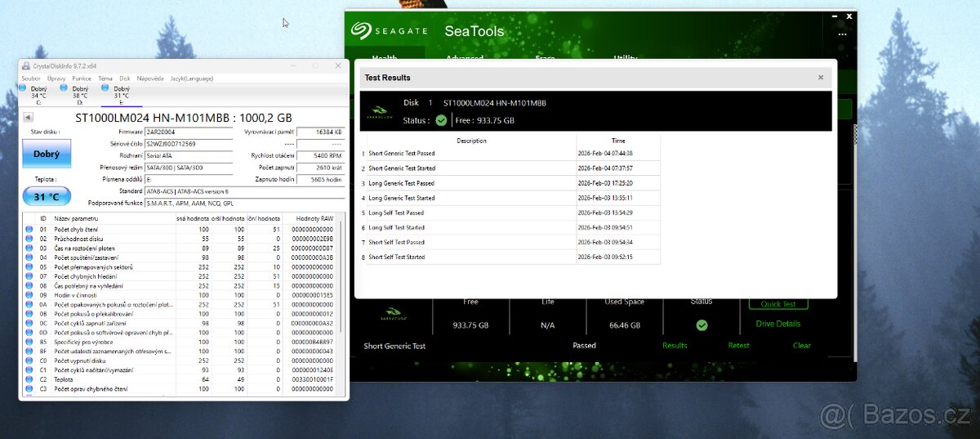Switch to drive E: tab

121,95
